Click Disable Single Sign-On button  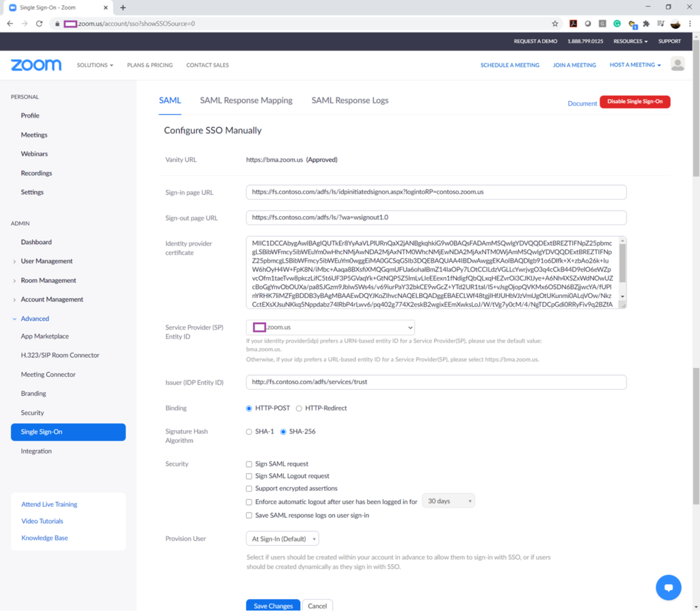(x=635, y=102)
